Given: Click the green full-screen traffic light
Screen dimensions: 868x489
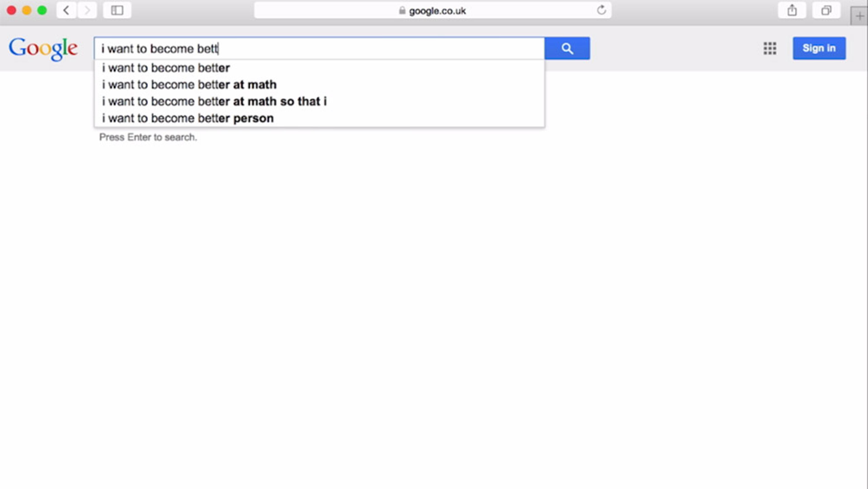Looking at the screenshot, I should pos(42,10).
